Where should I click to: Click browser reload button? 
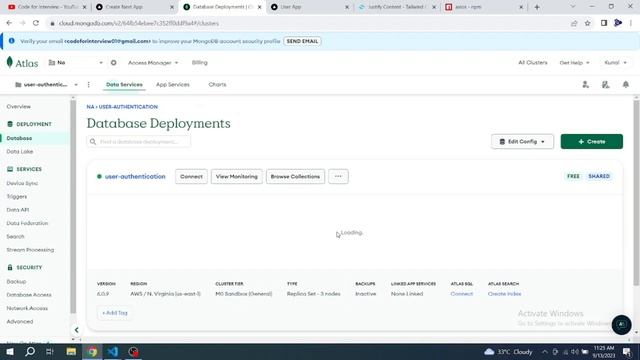point(36,23)
